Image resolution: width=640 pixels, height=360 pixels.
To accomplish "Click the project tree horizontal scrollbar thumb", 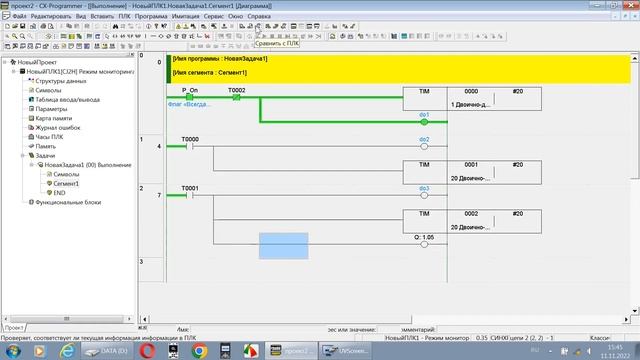I will click(67, 319).
